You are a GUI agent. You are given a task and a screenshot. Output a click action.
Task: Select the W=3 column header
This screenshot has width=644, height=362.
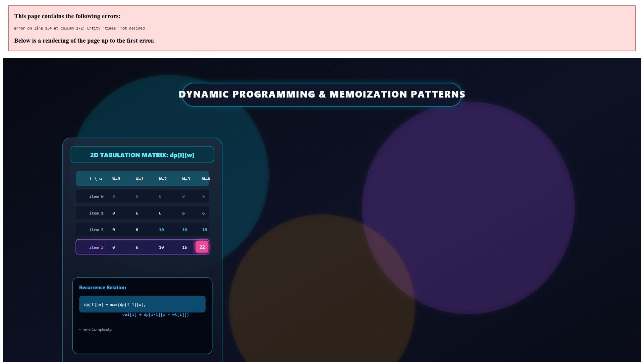pos(186,179)
